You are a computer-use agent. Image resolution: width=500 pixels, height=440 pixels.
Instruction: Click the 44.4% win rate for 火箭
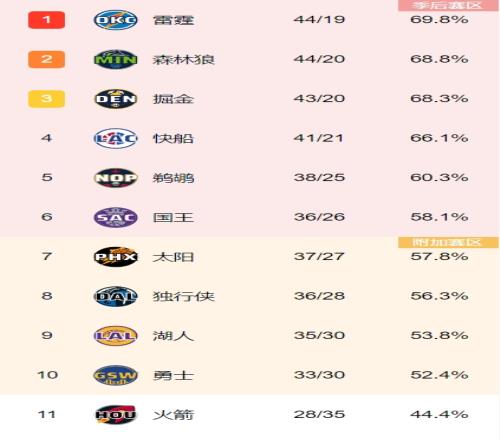click(x=439, y=414)
